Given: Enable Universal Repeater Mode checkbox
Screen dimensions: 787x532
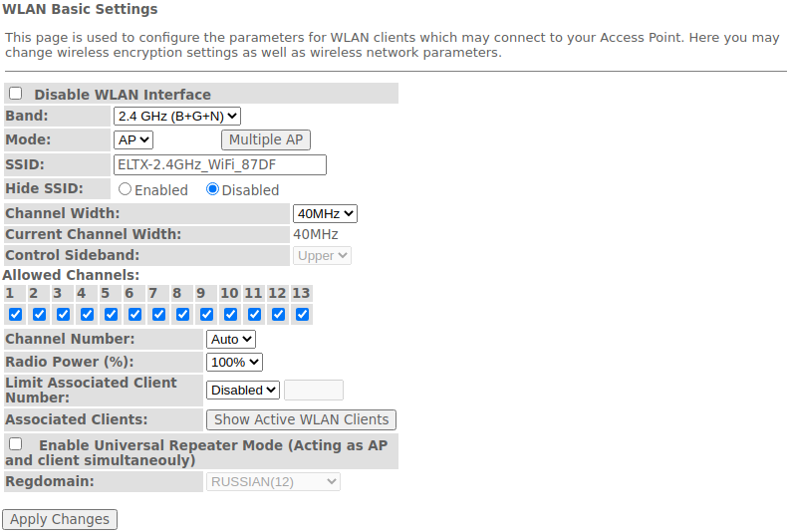Looking at the screenshot, I should coord(16,444).
